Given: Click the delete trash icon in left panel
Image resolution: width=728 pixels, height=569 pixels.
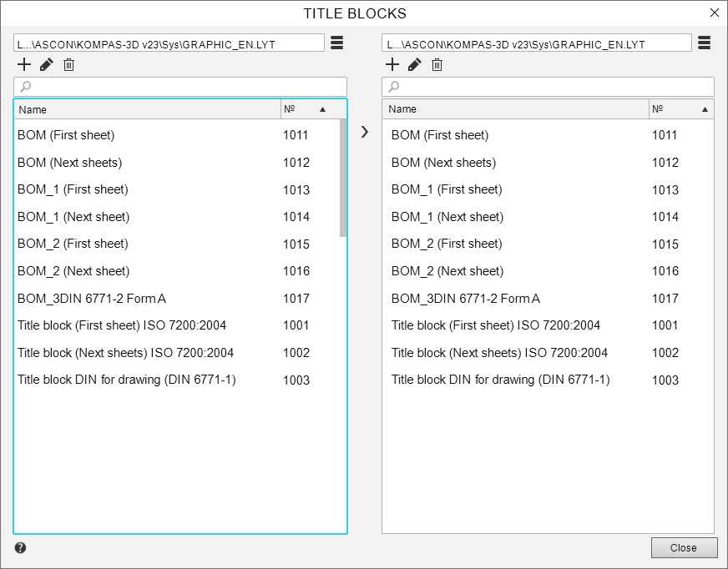Looking at the screenshot, I should tap(69, 65).
